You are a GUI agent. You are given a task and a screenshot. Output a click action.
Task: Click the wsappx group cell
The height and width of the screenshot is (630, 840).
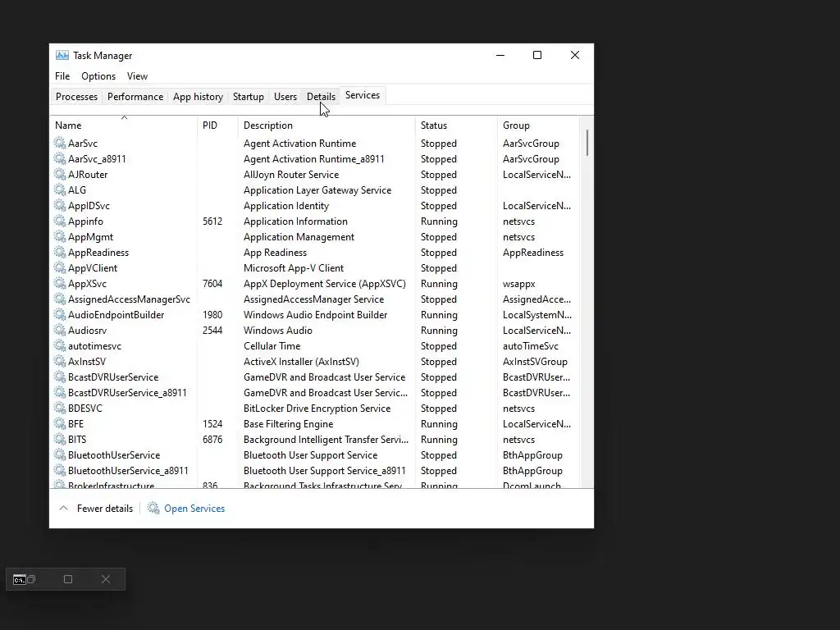click(x=518, y=283)
